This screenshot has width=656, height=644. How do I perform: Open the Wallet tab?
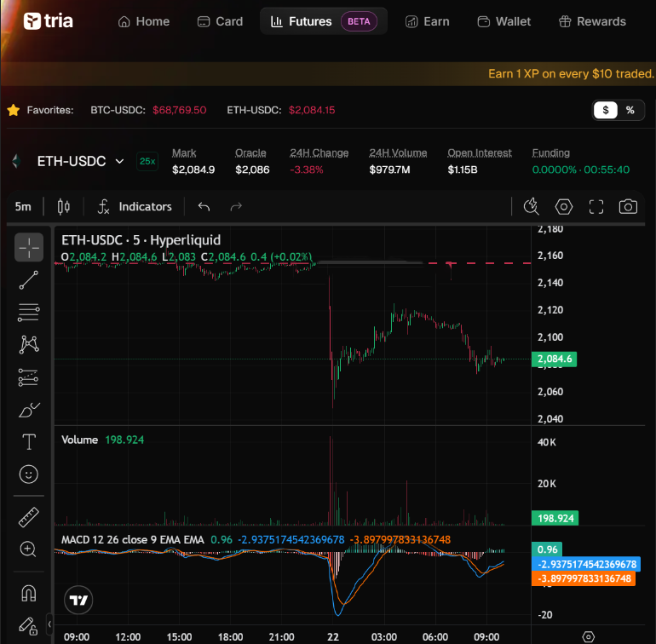[x=504, y=21]
